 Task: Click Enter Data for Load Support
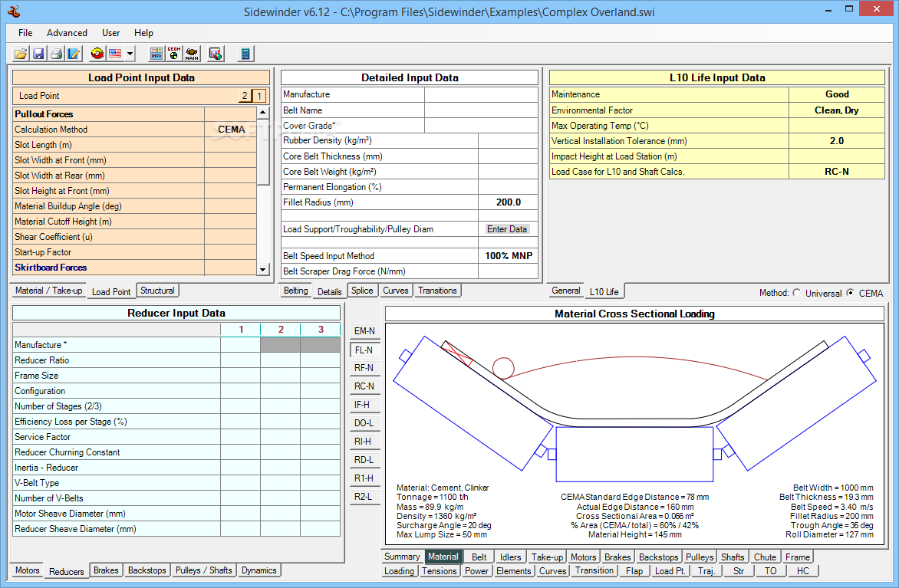tap(507, 229)
